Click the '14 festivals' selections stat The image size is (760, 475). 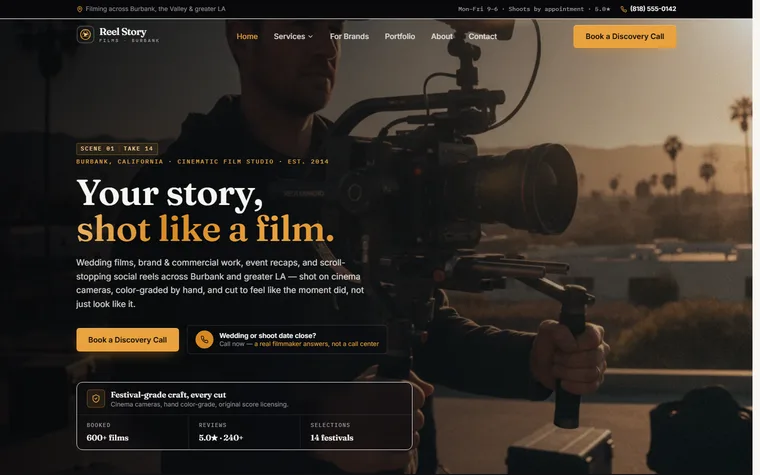332,438
